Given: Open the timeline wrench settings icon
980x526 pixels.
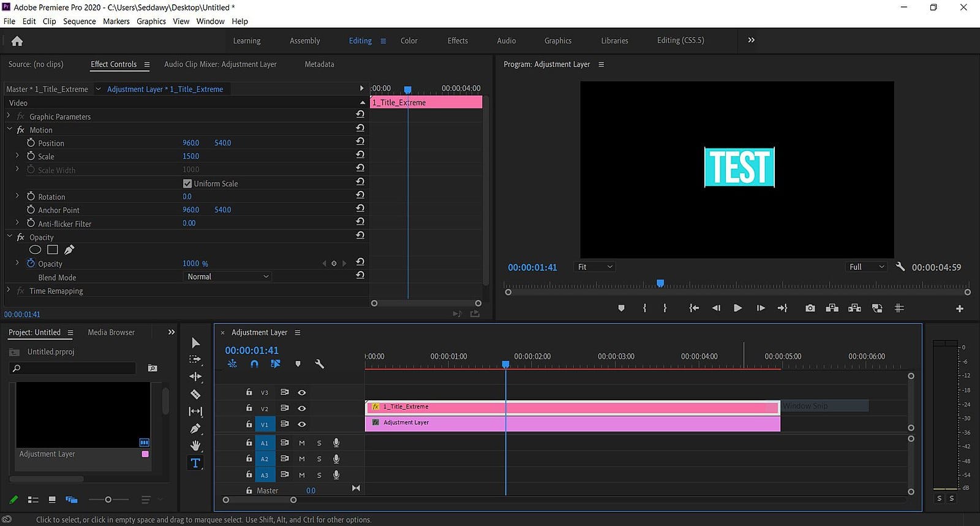Looking at the screenshot, I should click(319, 364).
